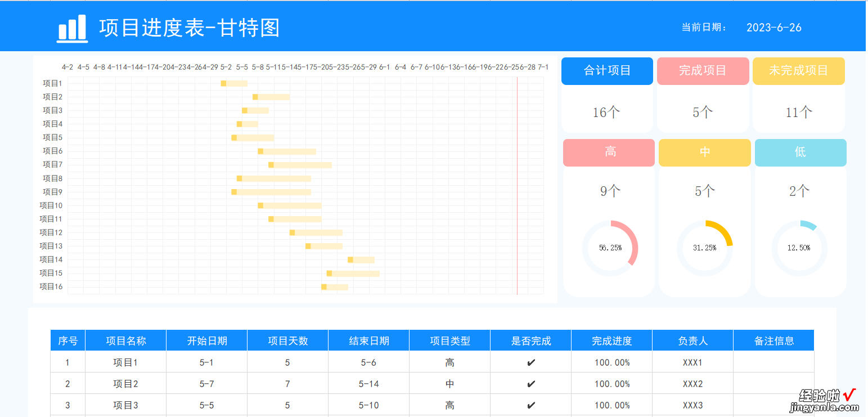Select the days cell 7 for 项目2
Viewport: 868px width, 417px height.
click(x=288, y=384)
